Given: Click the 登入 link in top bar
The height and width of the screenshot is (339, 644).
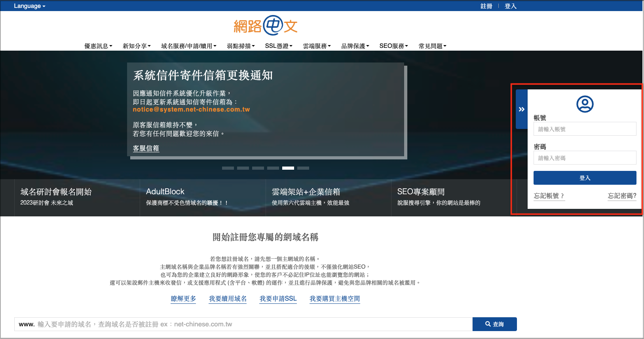Looking at the screenshot, I should click(x=511, y=6).
